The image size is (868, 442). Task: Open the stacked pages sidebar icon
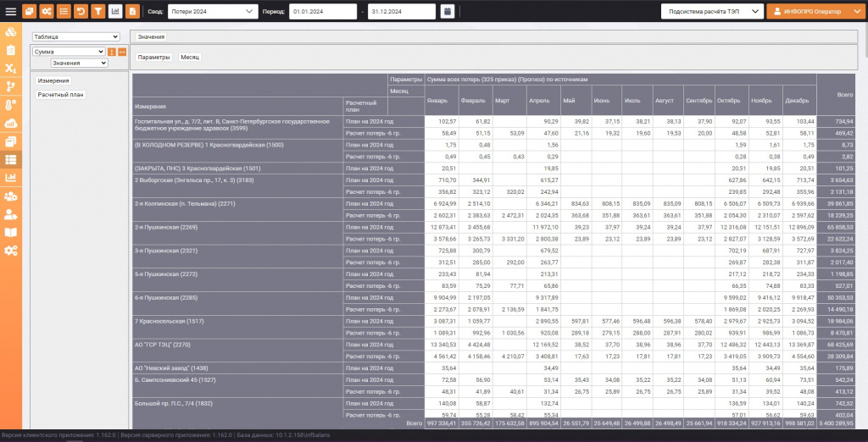click(10, 141)
